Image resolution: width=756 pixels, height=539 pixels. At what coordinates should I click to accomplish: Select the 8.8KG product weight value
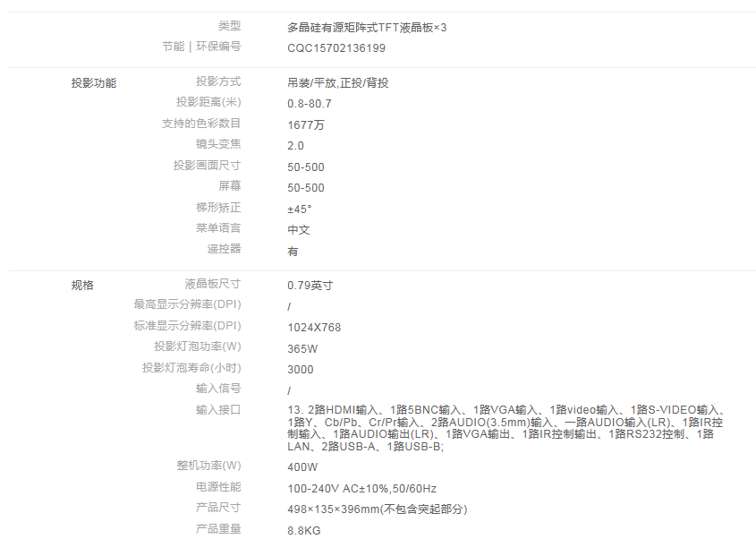click(304, 531)
